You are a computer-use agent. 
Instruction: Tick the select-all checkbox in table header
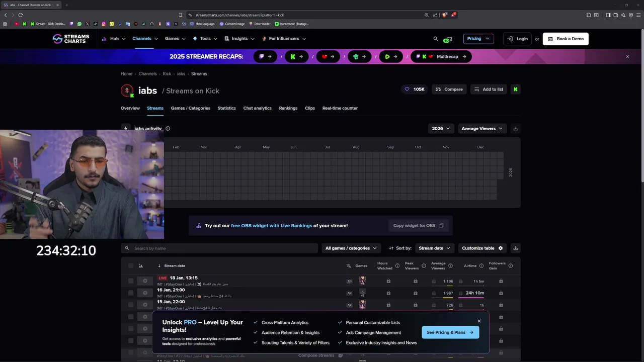[131, 266]
